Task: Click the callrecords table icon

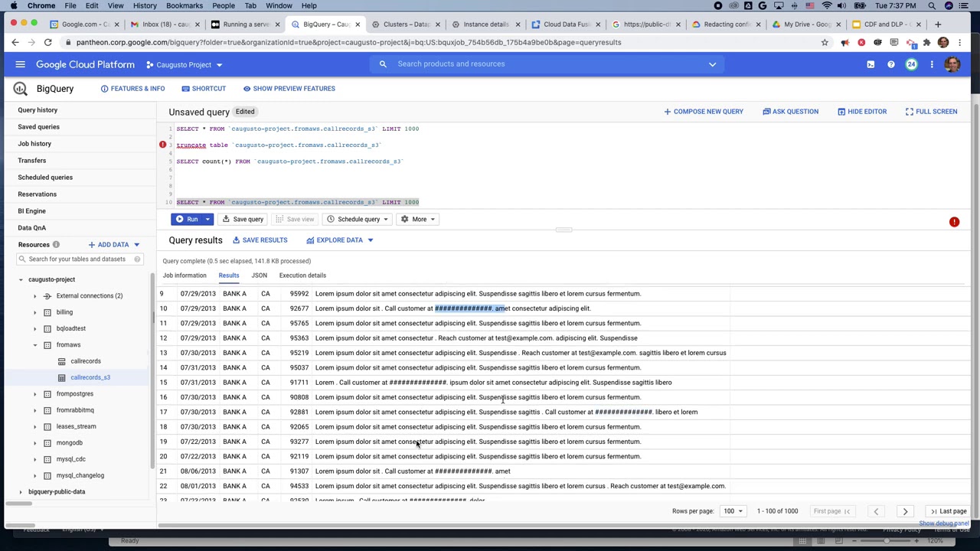Action: 62,361
